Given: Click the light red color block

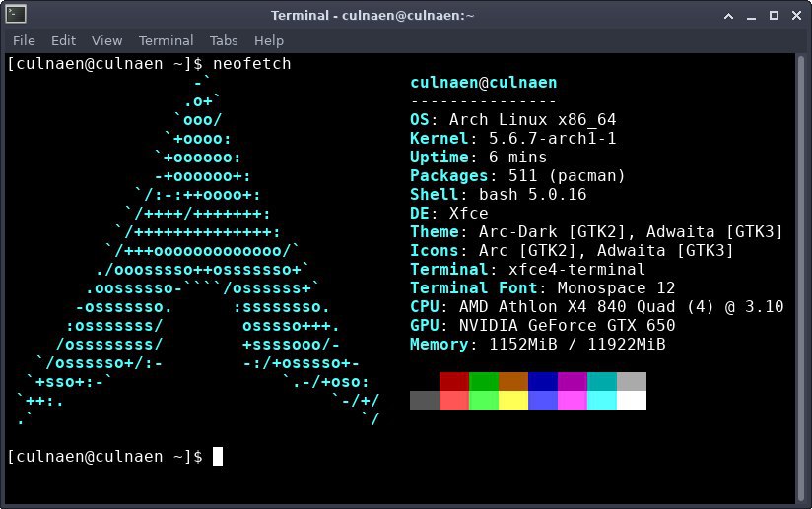Looking at the screenshot, I should (x=454, y=400).
